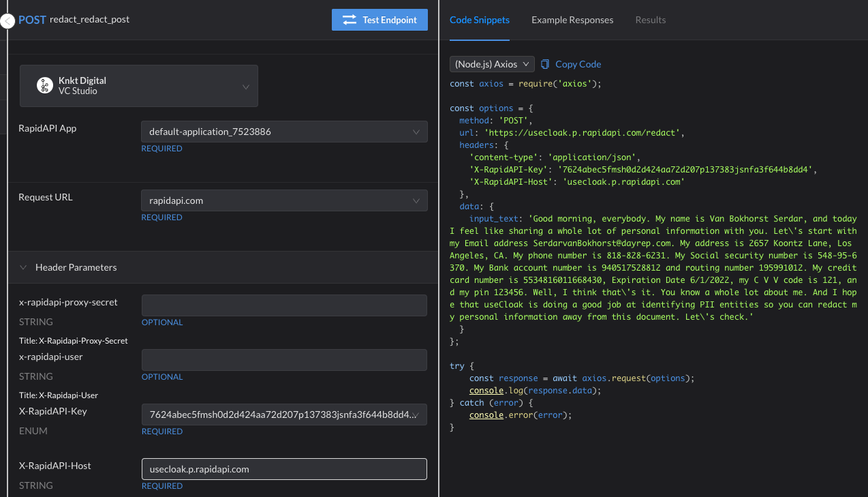Image resolution: width=868 pixels, height=497 pixels.
Task: Open the RapidAPI App dropdown
Action: [x=283, y=132]
